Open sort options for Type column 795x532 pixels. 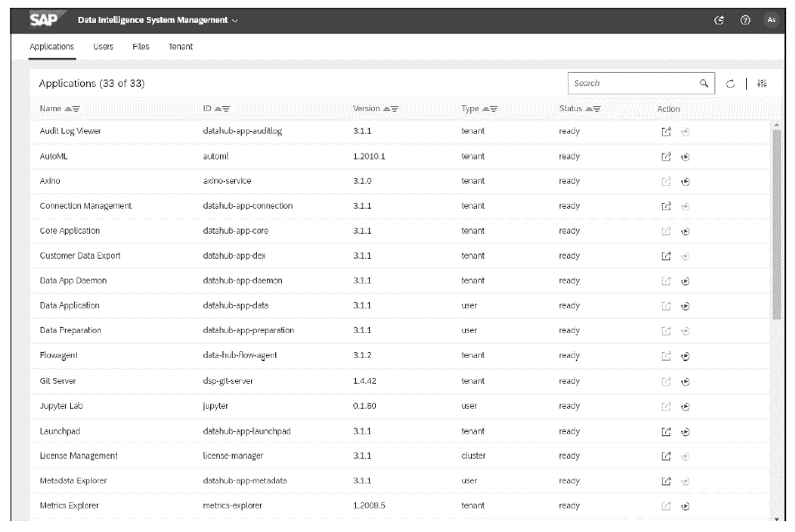click(490, 109)
